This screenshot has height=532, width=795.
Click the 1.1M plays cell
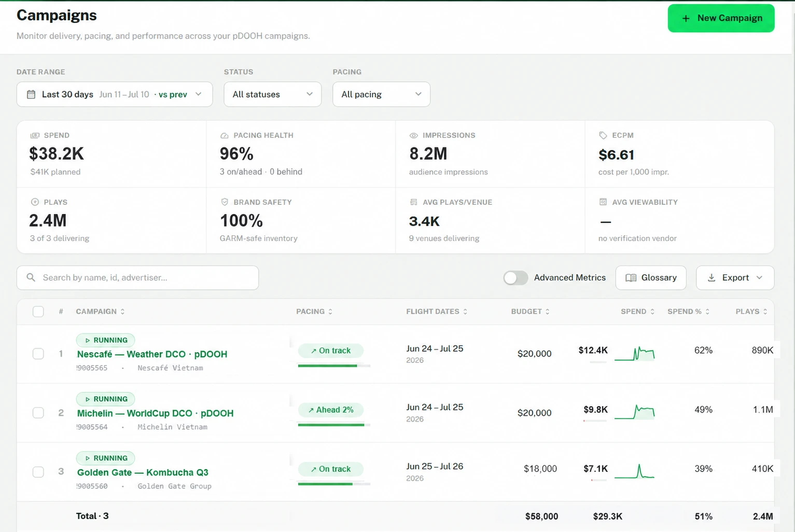[763, 410]
